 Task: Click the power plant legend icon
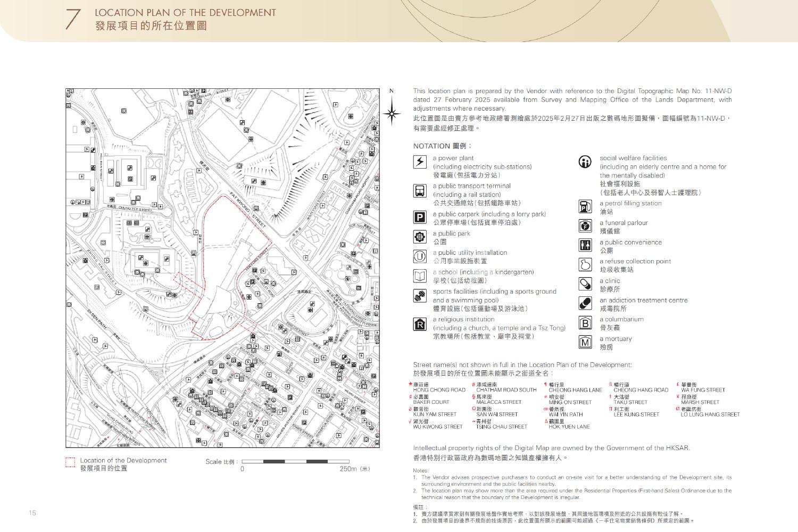pos(420,162)
